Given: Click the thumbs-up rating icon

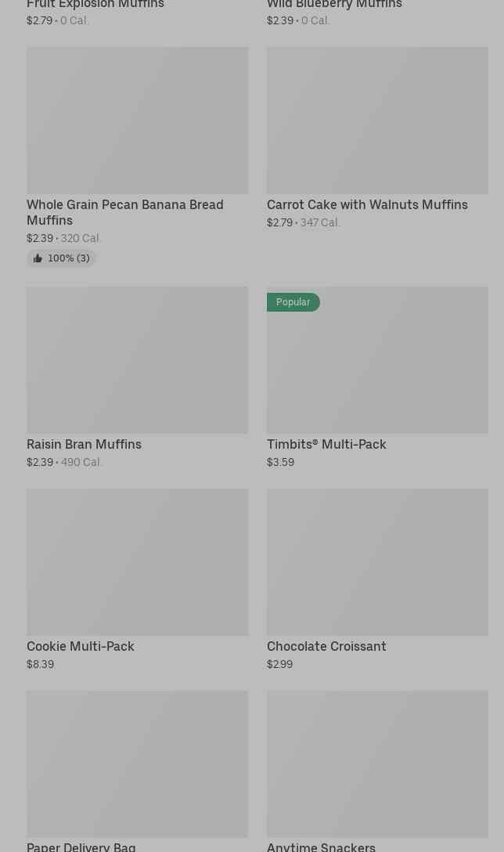Looking at the screenshot, I should point(38,258).
